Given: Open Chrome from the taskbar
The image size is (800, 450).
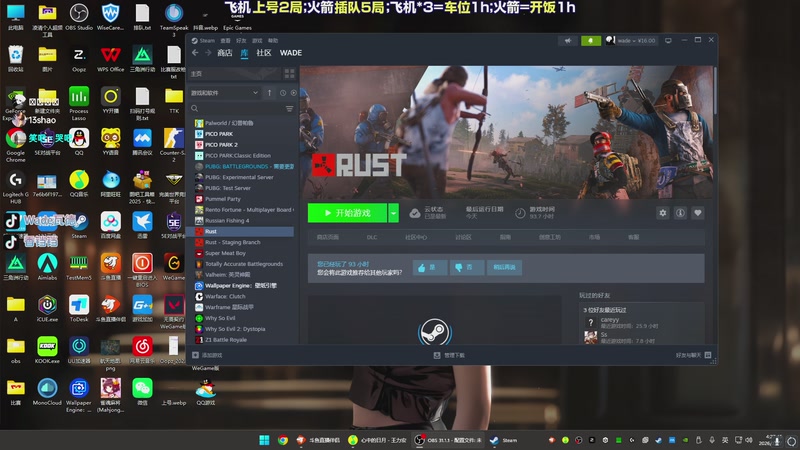Looking at the screenshot, I should coord(283,440).
